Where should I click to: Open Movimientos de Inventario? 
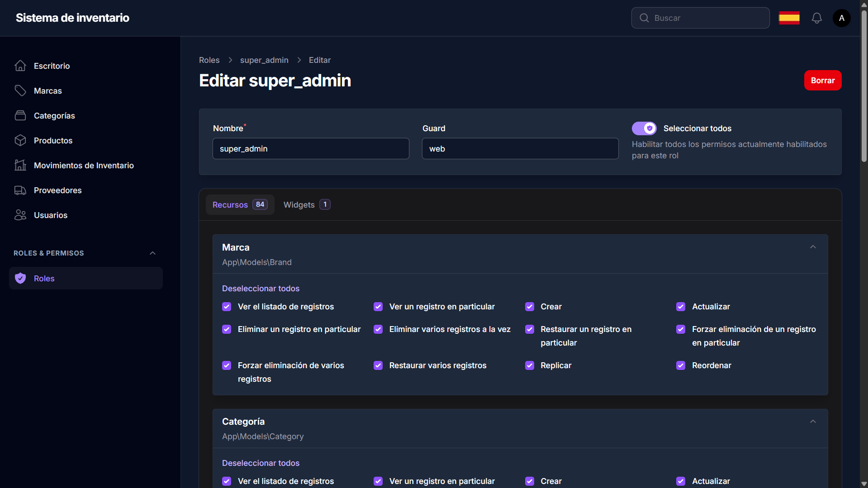(x=86, y=165)
